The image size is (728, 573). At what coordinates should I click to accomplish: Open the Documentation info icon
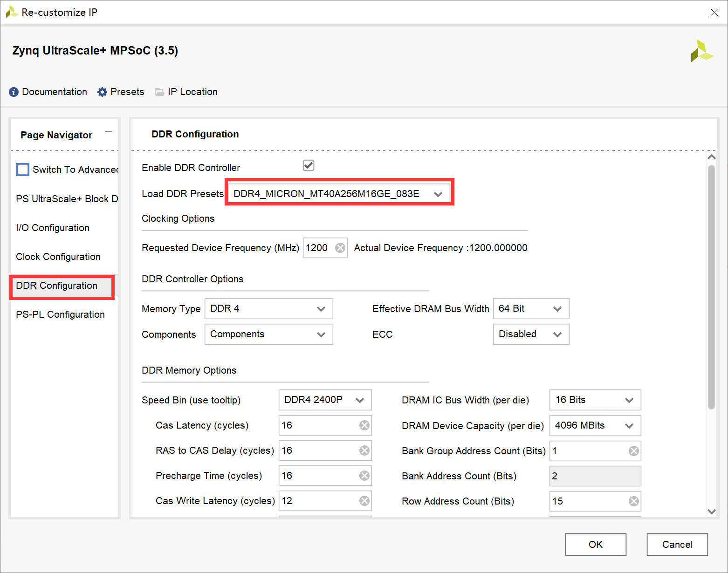pos(14,92)
